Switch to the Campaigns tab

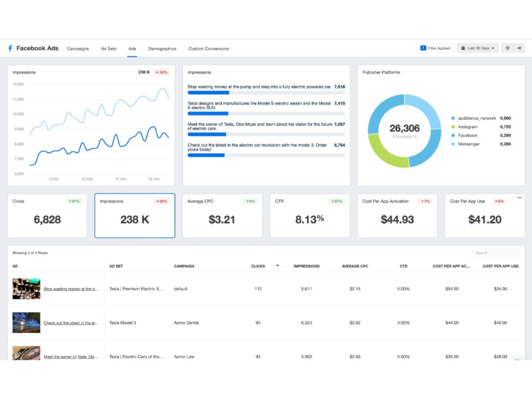pyautogui.click(x=78, y=48)
